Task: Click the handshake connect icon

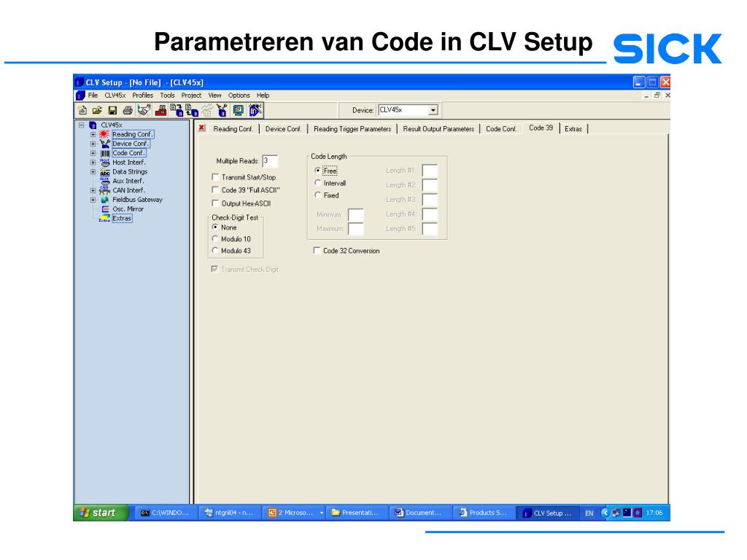Action: pyautogui.click(x=144, y=111)
